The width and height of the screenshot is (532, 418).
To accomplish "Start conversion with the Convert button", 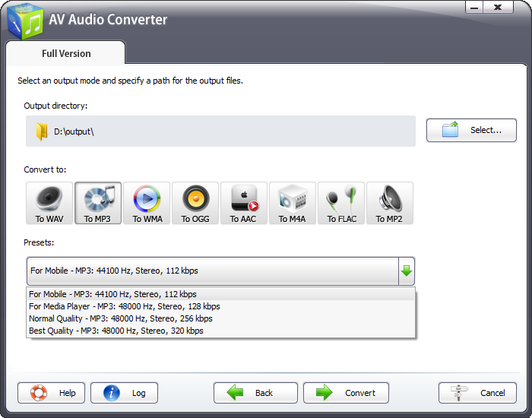I will (x=346, y=393).
